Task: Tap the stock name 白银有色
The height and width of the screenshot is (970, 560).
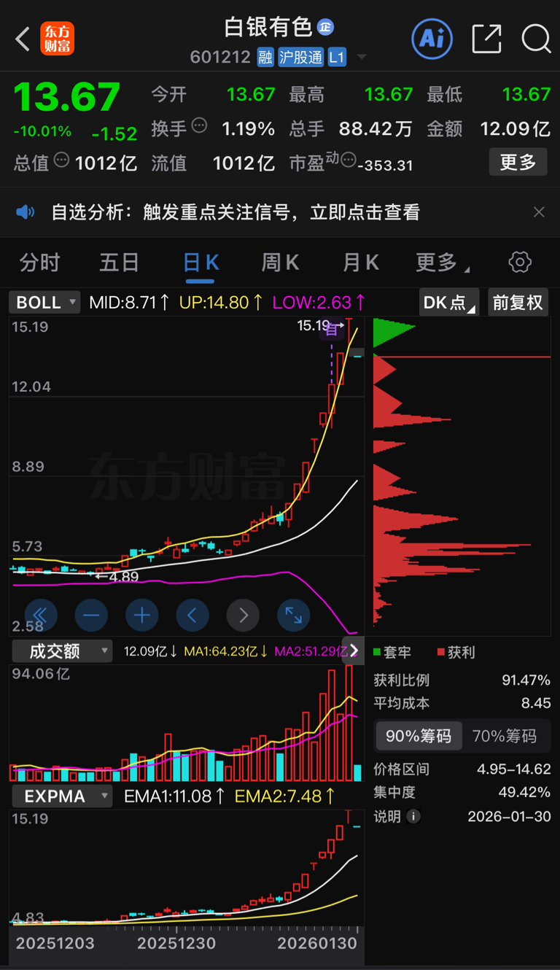Action: (268, 28)
